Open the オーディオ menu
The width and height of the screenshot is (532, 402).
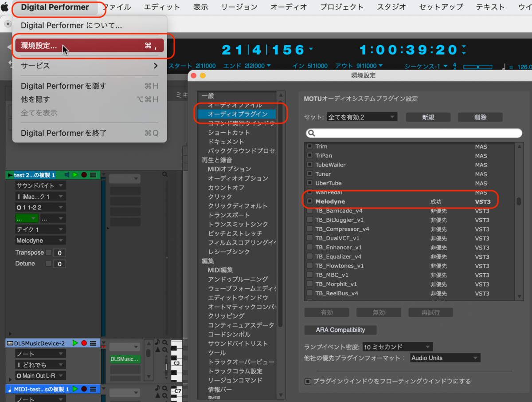[289, 7]
